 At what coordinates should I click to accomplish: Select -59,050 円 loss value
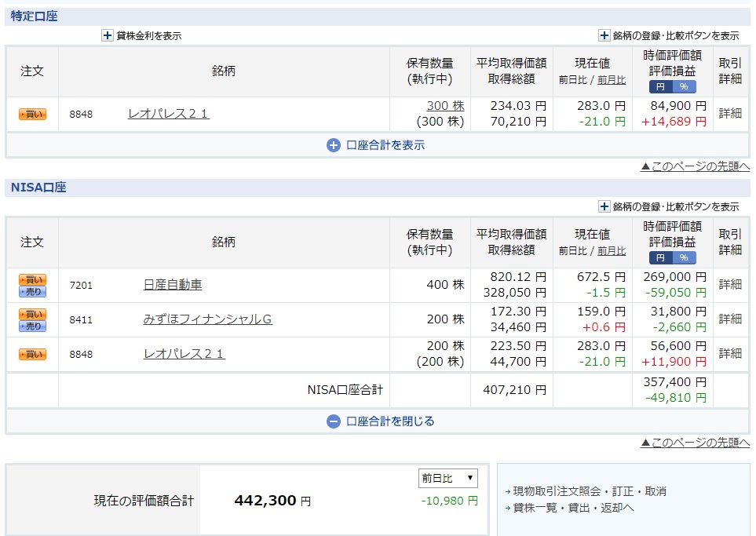[x=676, y=293]
